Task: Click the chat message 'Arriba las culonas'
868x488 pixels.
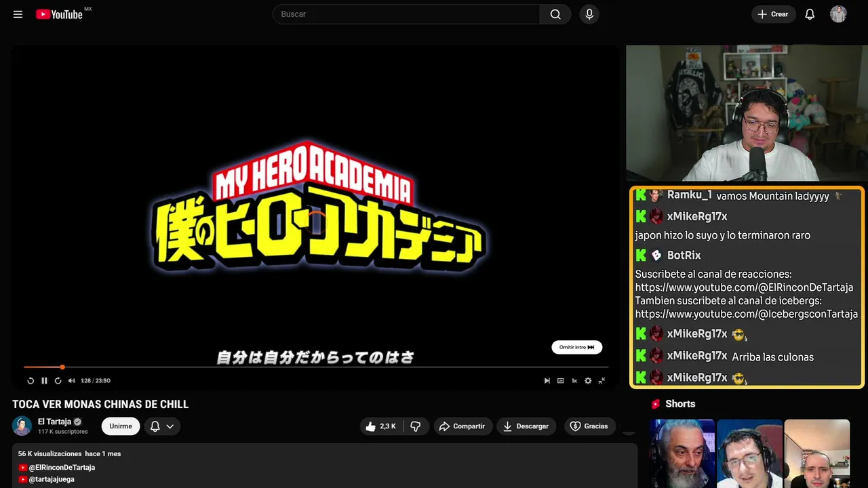Action: [773, 357]
